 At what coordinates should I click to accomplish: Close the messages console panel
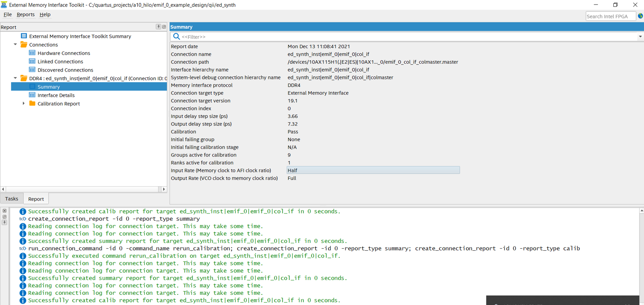4,211
